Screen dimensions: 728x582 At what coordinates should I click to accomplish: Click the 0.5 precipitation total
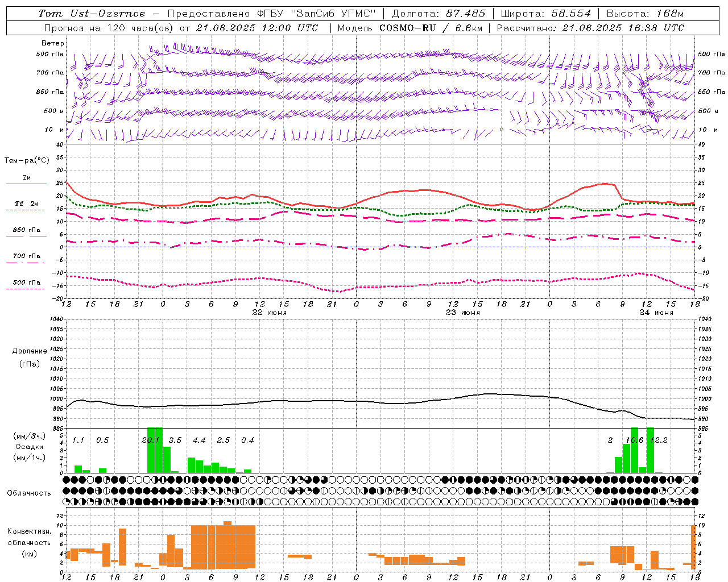click(102, 440)
